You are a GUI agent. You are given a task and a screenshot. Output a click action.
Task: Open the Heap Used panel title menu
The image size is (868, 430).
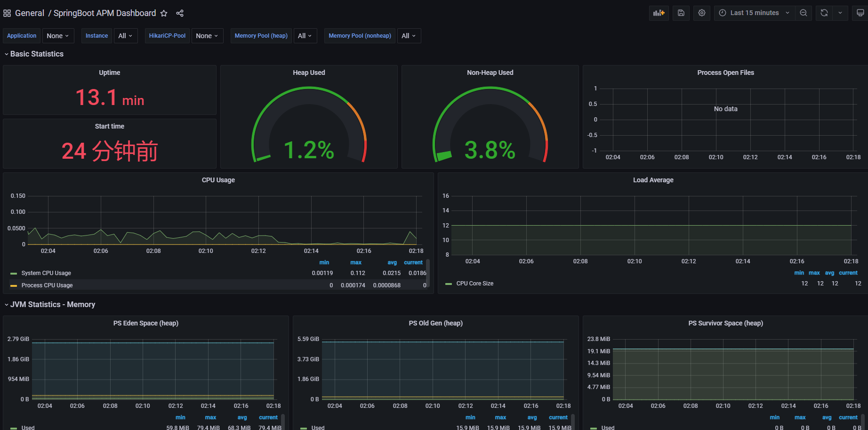(x=309, y=73)
